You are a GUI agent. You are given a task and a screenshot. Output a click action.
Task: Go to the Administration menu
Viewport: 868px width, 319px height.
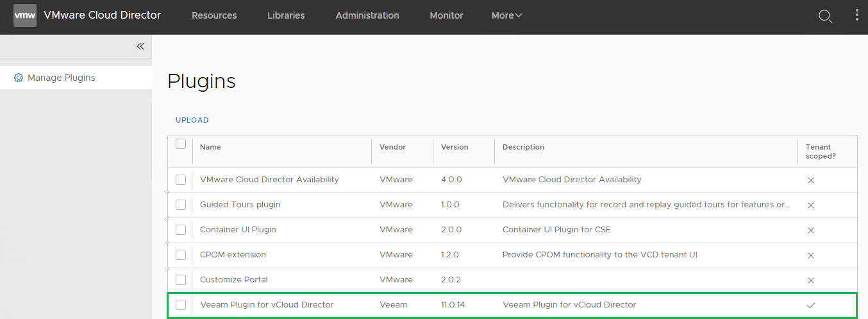367,15
